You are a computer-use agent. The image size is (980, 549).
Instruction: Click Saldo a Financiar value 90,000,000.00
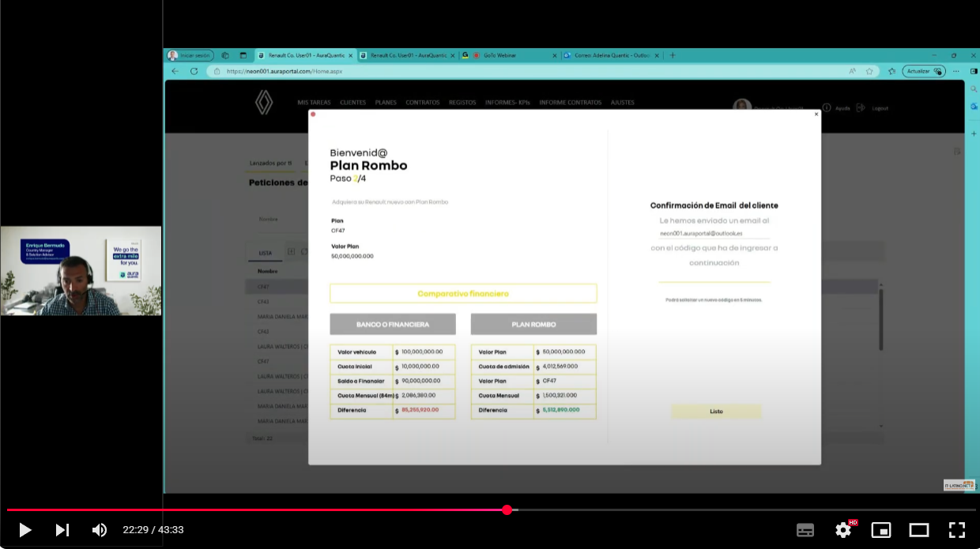pos(420,381)
